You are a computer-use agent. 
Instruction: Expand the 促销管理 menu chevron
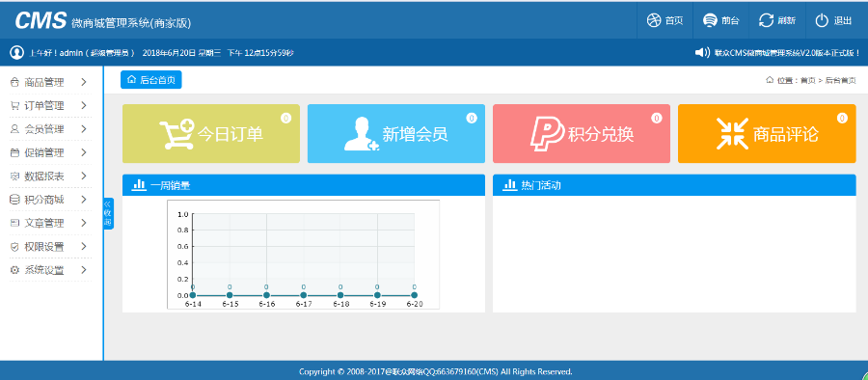point(84,153)
